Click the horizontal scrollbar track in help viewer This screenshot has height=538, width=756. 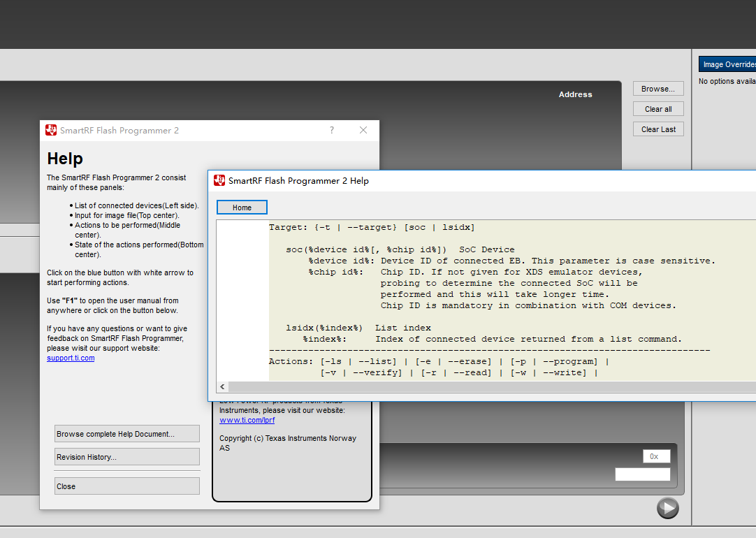click(x=492, y=386)
